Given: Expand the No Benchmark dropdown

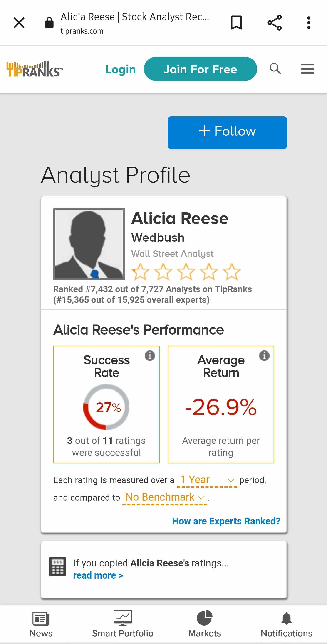Looking at the screenshot, I should [165, 497].
